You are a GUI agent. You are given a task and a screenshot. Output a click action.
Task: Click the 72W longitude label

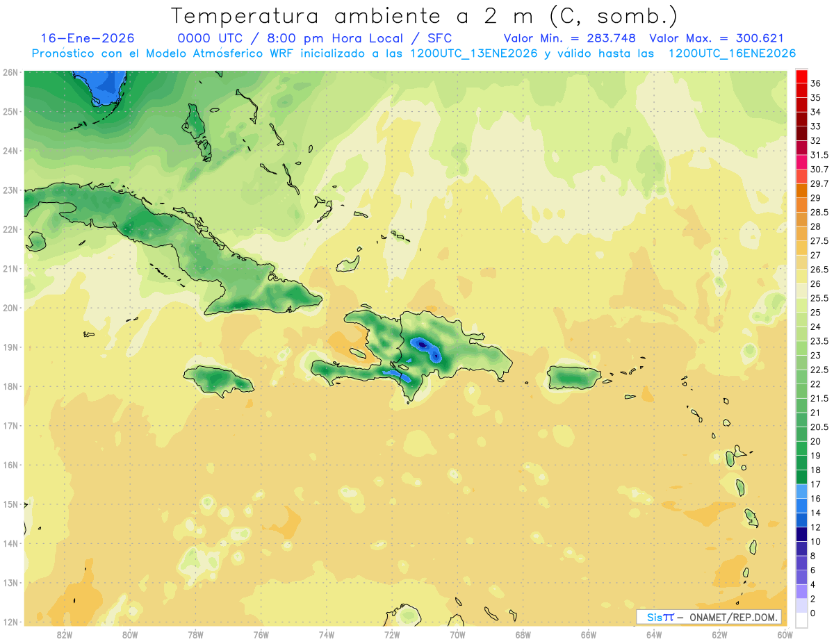click(x=392, y=635)
